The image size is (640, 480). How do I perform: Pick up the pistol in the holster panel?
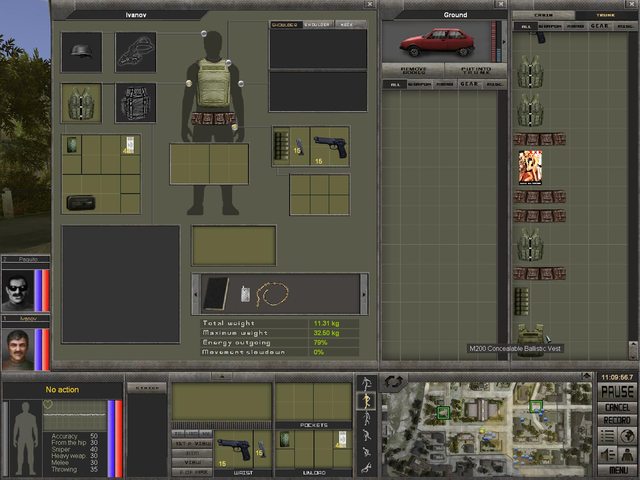pyautogui.click(x=330, y=147)
